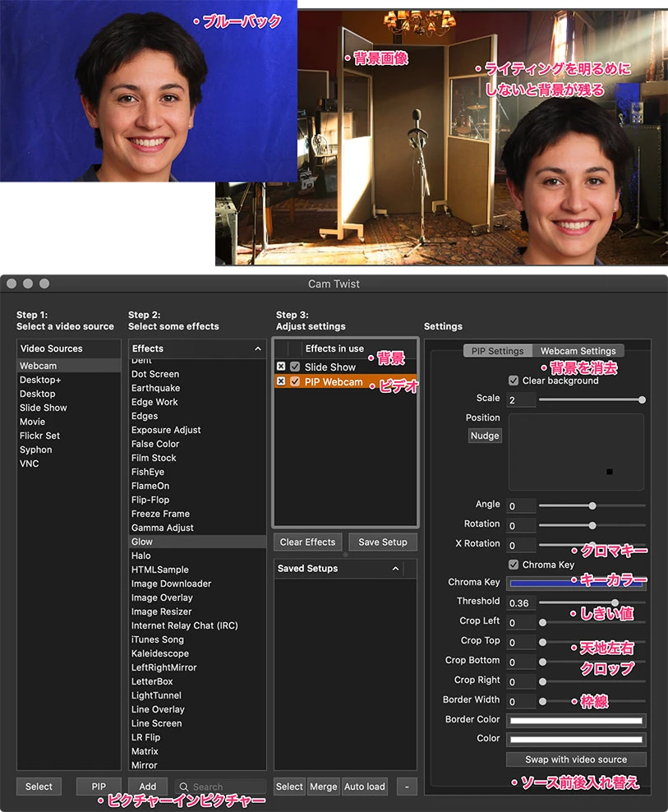Open the blue Chroma Key color swatch
The height and width of the screenshot is (812, 668).
click(x=576, y=583)
